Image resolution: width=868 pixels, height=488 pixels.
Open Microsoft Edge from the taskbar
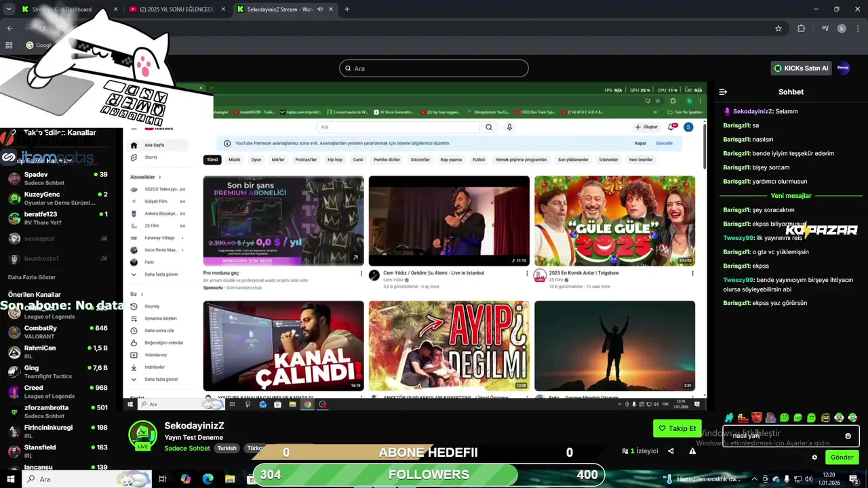tap(208, 479)
